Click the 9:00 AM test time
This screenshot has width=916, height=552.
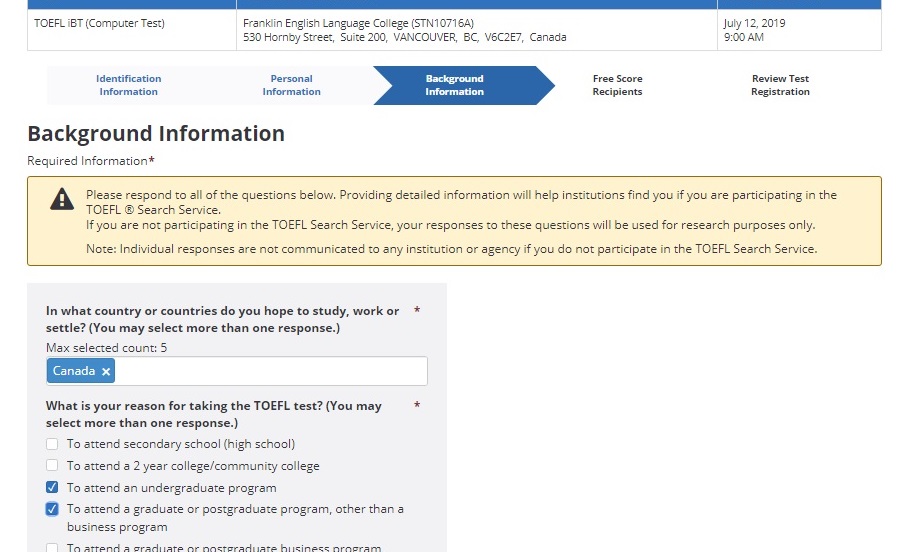[x=744, y=37]
